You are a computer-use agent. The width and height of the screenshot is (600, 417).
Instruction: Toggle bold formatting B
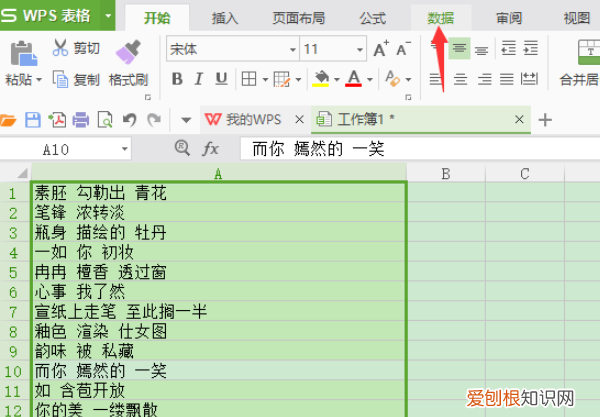(x=177, y=79)
